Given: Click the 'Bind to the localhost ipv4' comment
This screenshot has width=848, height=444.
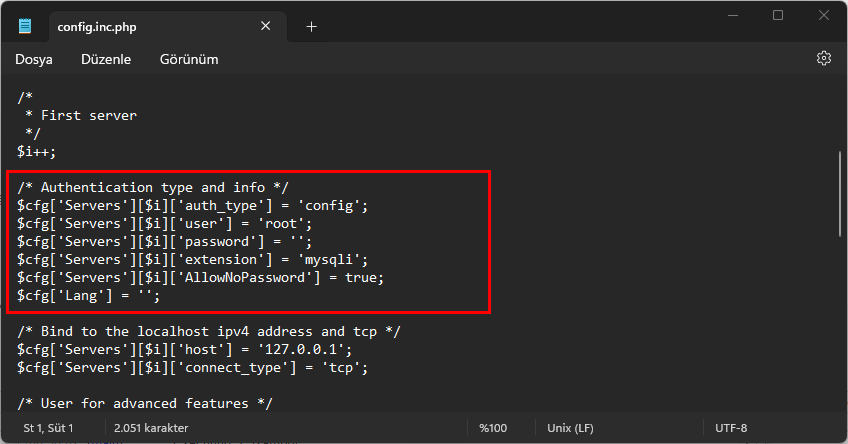Looking at the screenshot, I should [208, 332].
